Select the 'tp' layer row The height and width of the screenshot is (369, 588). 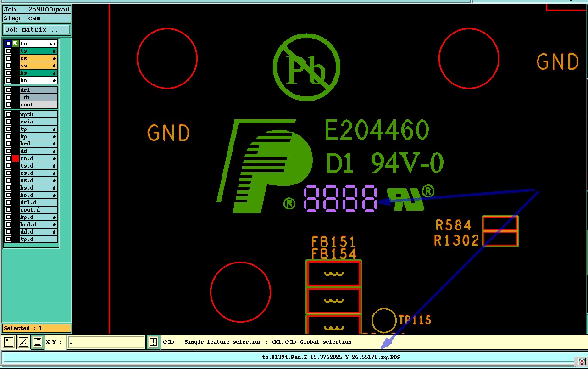click(x=38, y=129)
